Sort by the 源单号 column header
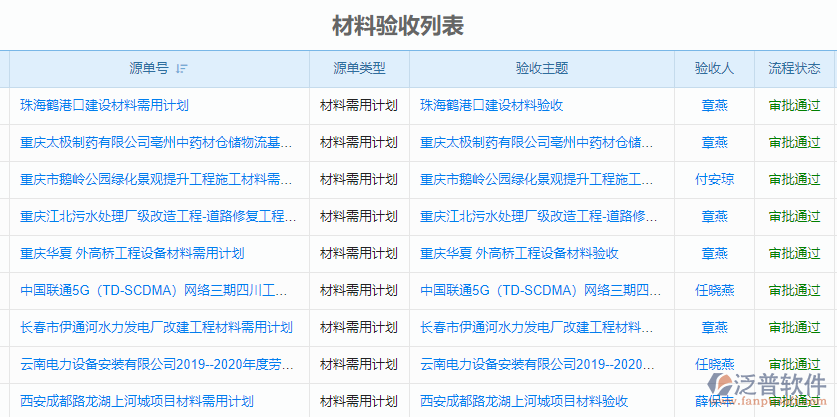Image resolution: width=837 pixels, height=417 pixels. click(149, 68)
